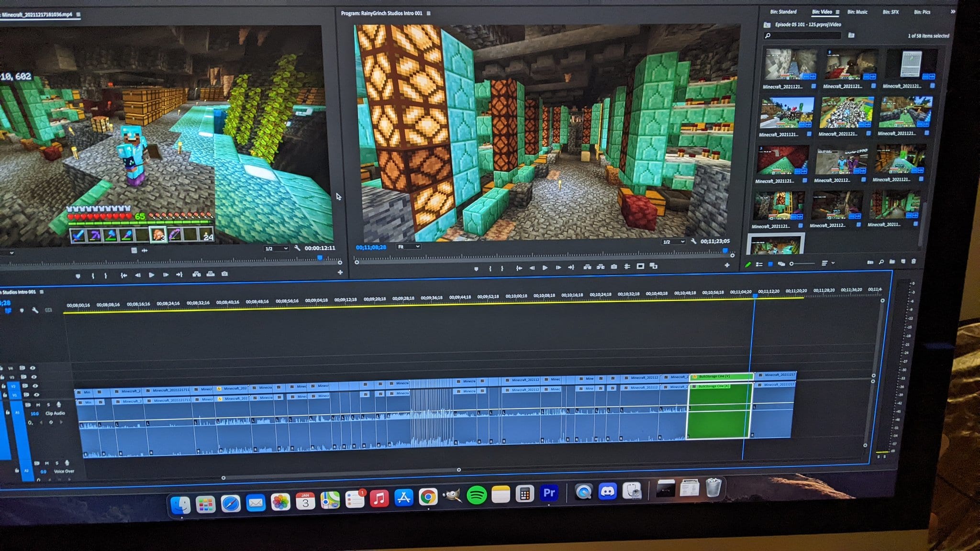Open timeline panel menu beside Studios Intro 001
This screenshot has height=551, width=980.
tap(42, 292)
